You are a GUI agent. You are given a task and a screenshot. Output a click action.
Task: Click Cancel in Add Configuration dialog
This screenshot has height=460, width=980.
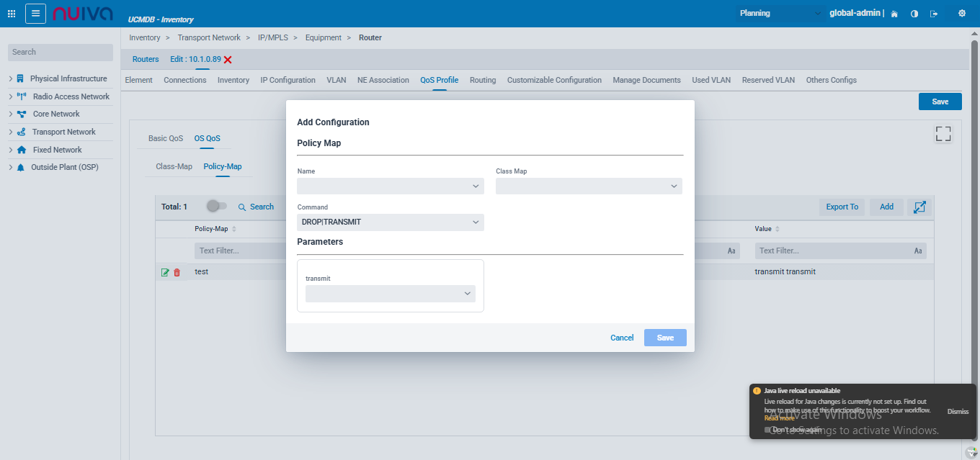pos(621,338)
